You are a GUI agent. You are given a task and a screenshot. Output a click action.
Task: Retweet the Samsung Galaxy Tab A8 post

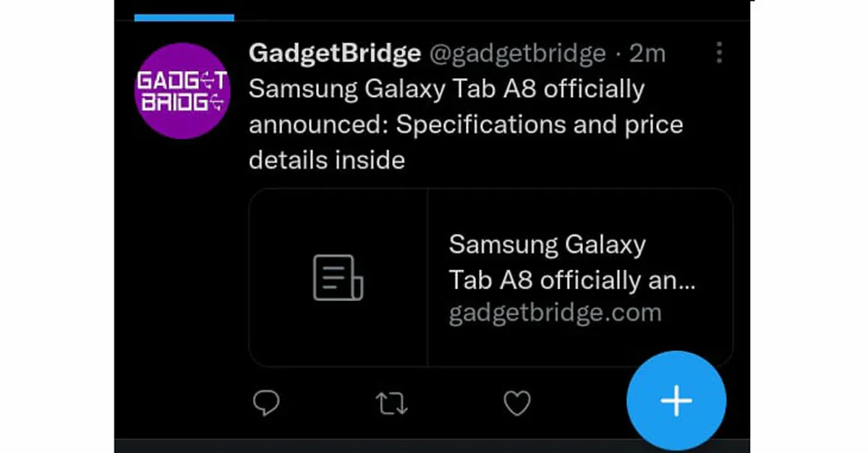[391, 404]
